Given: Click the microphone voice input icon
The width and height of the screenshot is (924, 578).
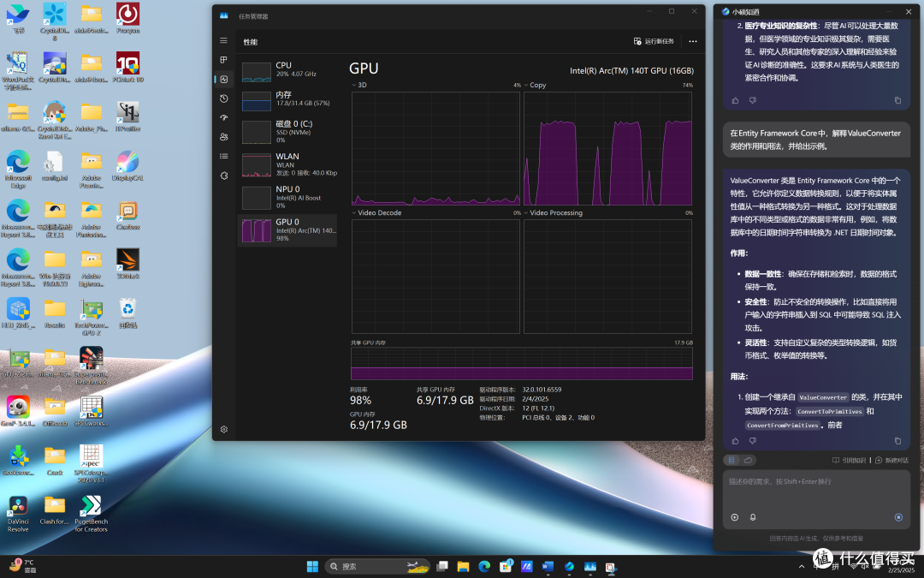Looking at the screenshot, I should point(753,517).
